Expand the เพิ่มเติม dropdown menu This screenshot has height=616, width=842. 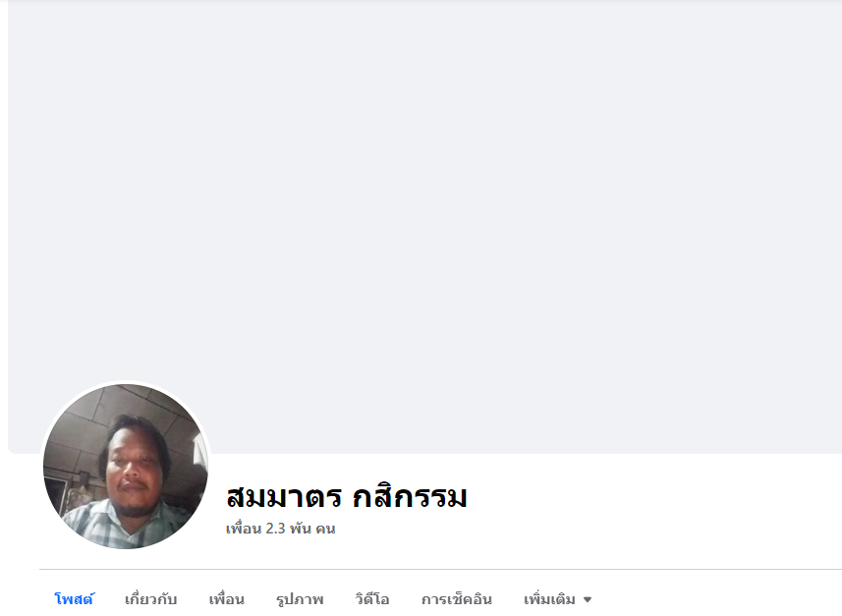click(x=557, y=599)
